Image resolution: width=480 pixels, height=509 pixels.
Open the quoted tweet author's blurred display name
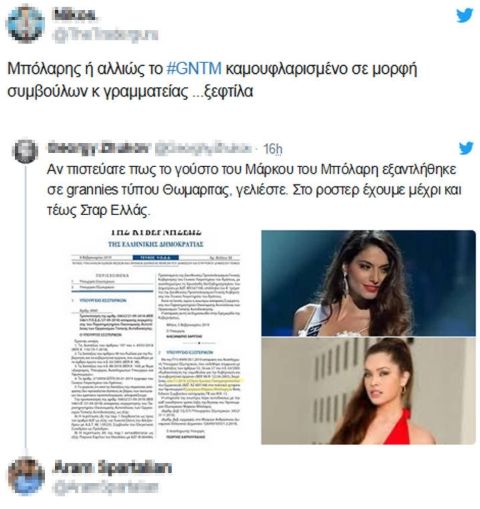99,148
